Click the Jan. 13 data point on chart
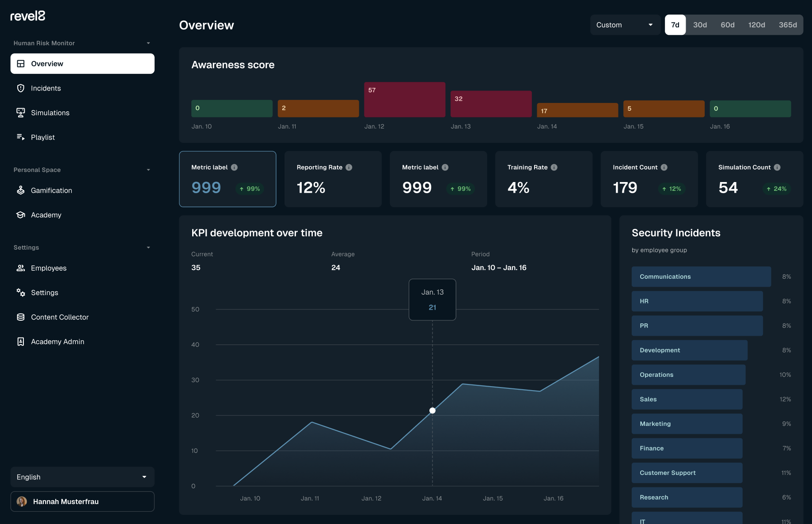 (432, 410)
